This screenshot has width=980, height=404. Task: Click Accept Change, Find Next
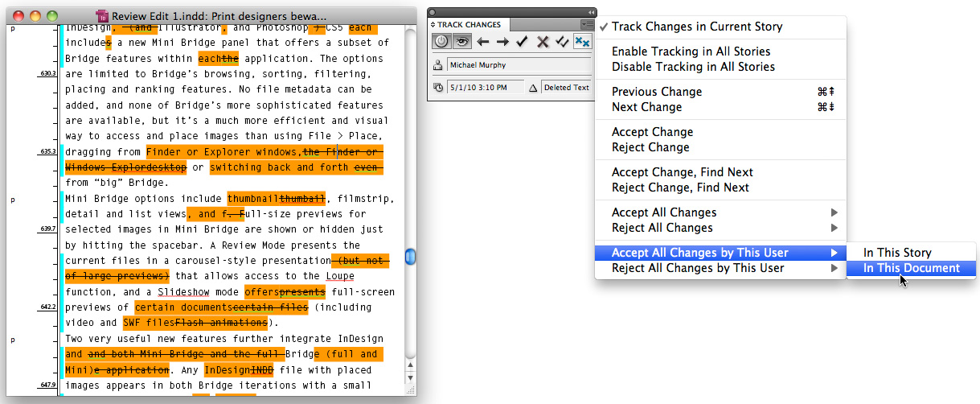click(680, 172)
